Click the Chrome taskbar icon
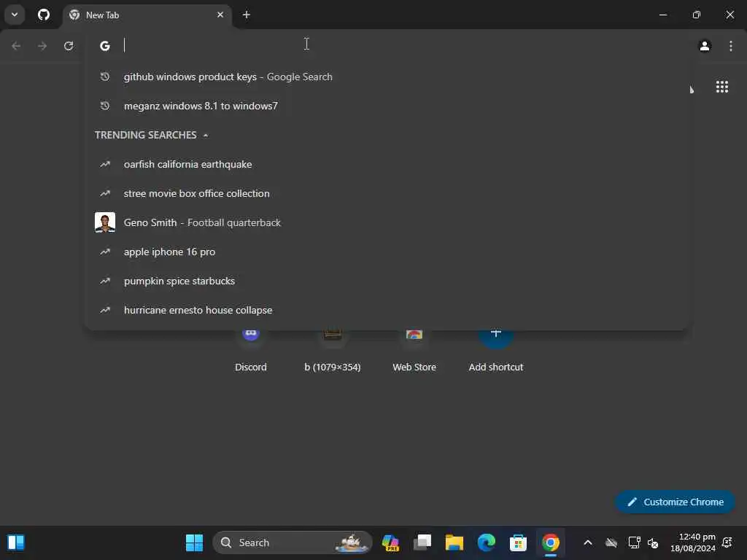This screenshot has height=560, width=747. 550,542
